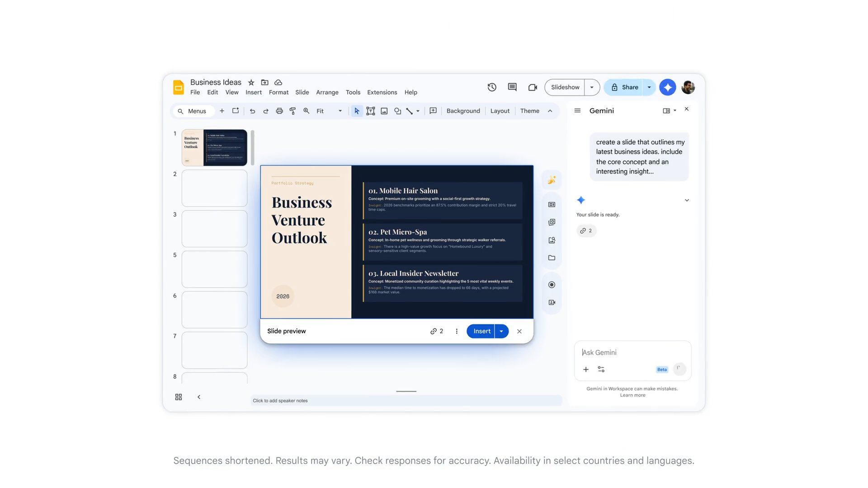Image resolution: width=868 pixels, height=488 pixels.
Task: Click the beautify slide wand icon
Action: pyautogui.click(x=552, y=180)
